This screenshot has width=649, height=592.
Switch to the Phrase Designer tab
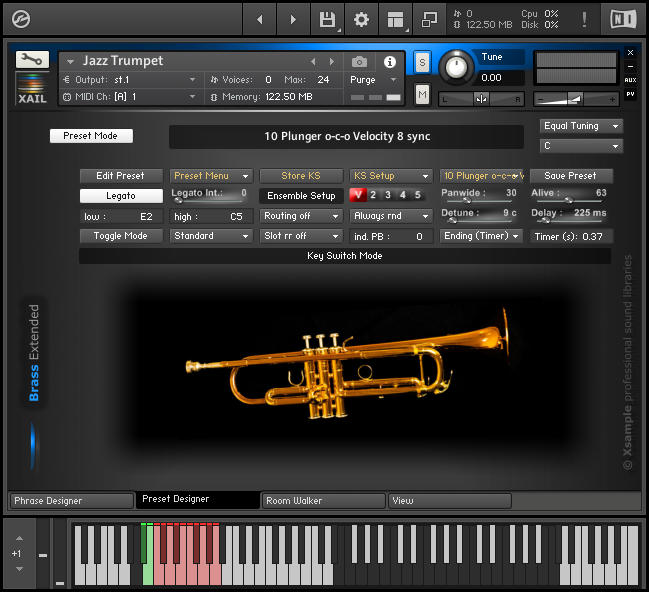(72, 501)
